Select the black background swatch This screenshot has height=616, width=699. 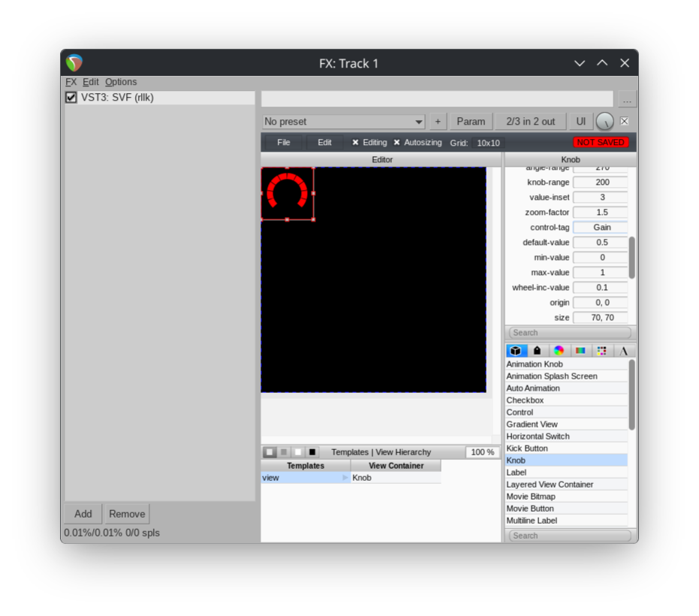point(312,452)
